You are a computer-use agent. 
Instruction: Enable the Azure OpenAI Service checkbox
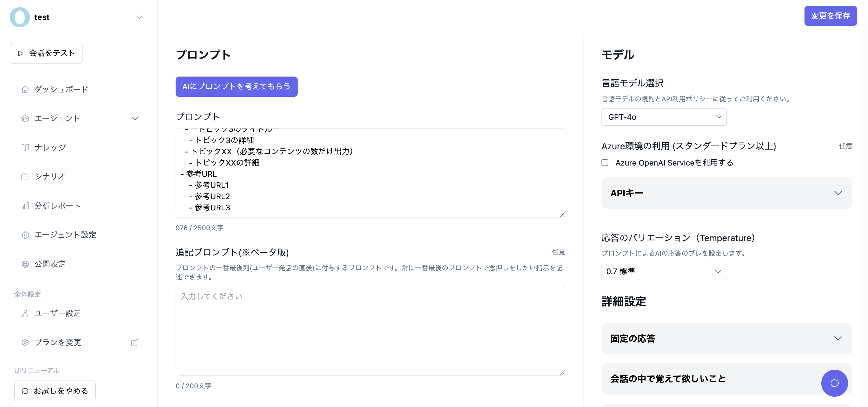pyautogui.click(x=605, y=163)
